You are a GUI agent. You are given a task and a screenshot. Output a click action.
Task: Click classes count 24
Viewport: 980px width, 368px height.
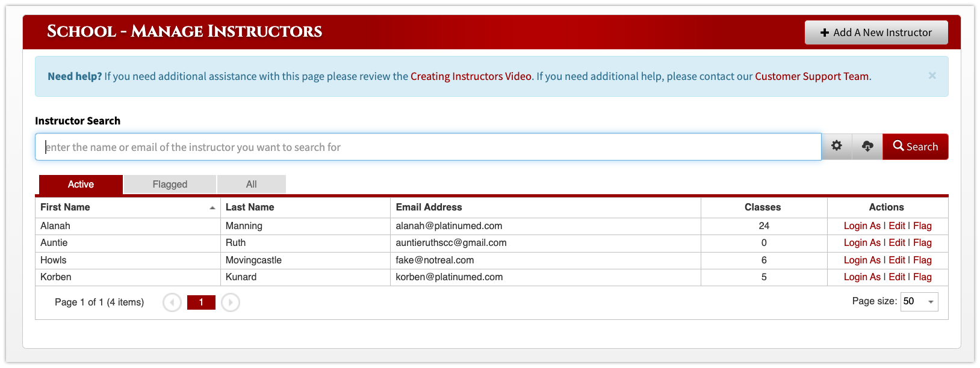click(764, 226)
